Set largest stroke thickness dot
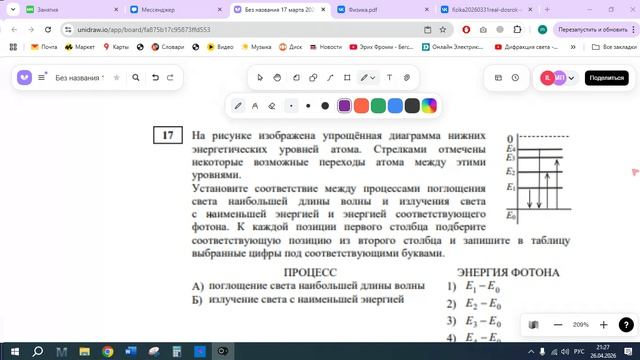The image size is (640, 360). point(325,106)
